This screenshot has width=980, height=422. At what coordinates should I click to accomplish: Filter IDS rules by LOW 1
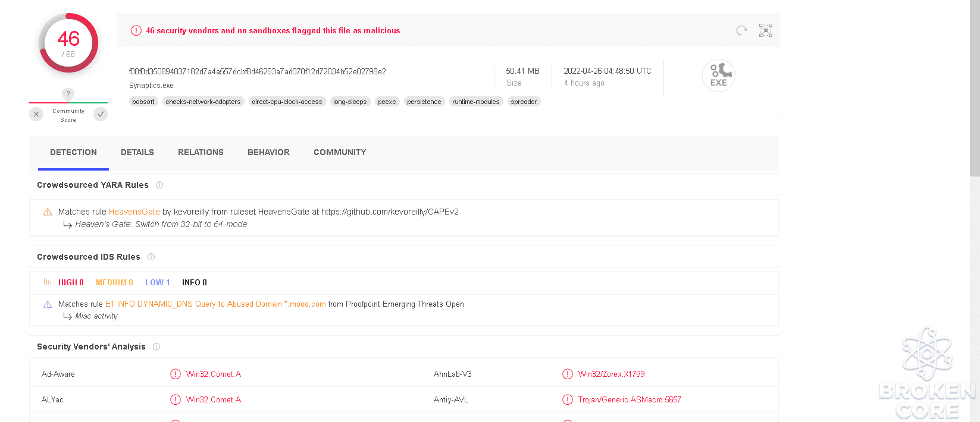click(158, 282)
